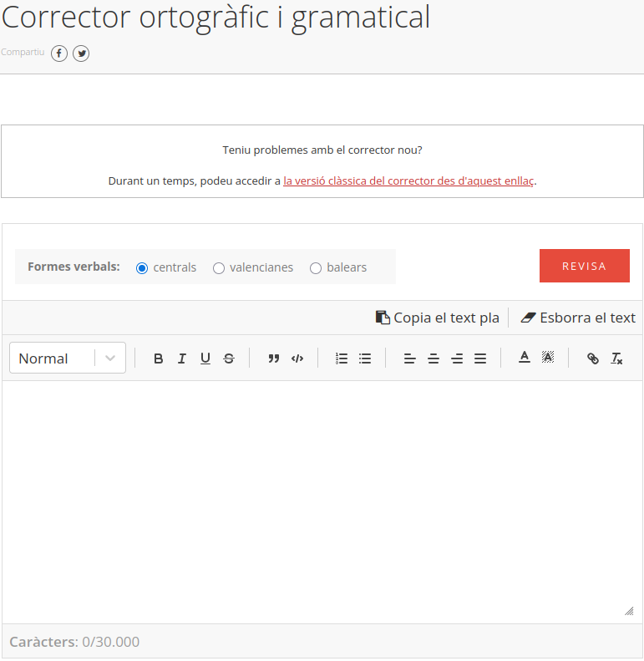Create an ordered numbered list
Viewport: 644px width, 661px height.
click(x=342, y=358)
